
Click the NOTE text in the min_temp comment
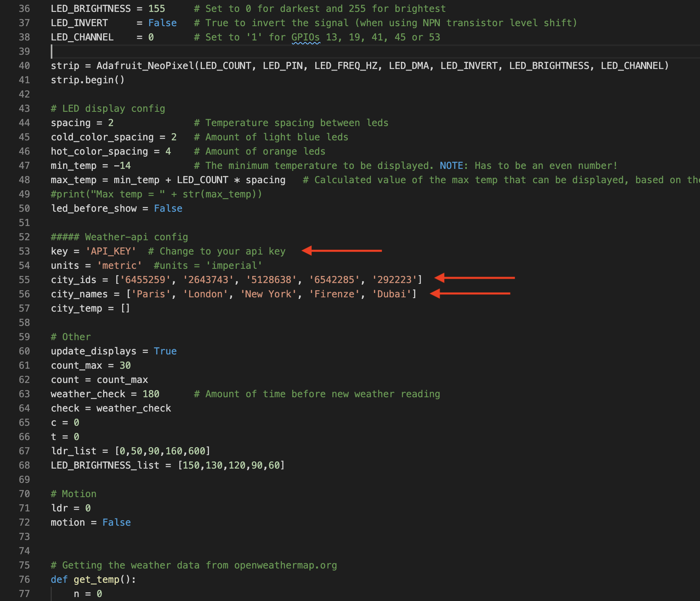(451, 165)
